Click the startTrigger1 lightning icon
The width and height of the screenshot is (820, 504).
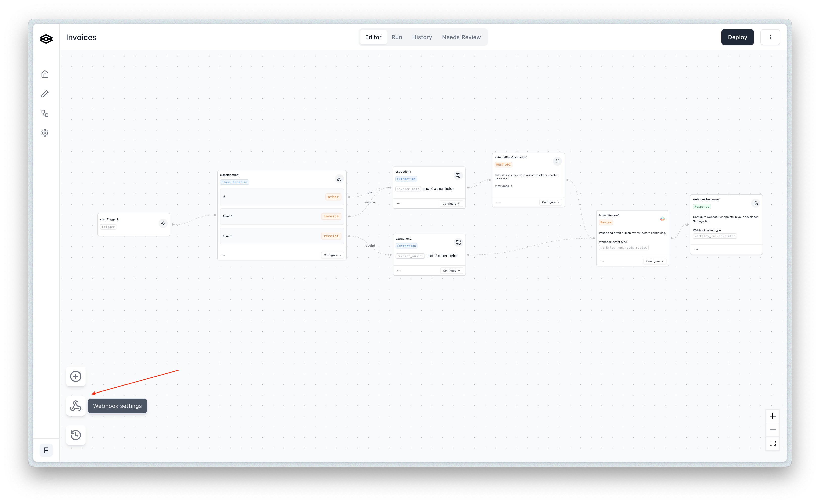[163, 223]
